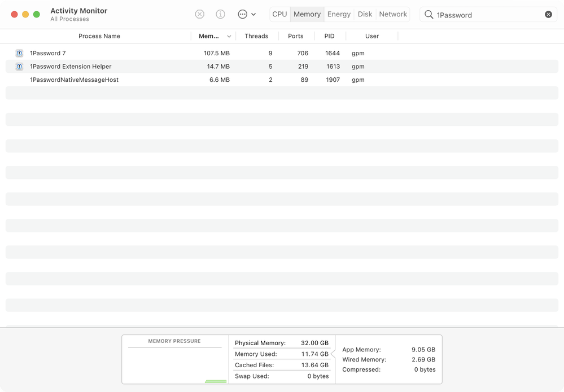Click the Memory Pressure graph

point(174,364)
